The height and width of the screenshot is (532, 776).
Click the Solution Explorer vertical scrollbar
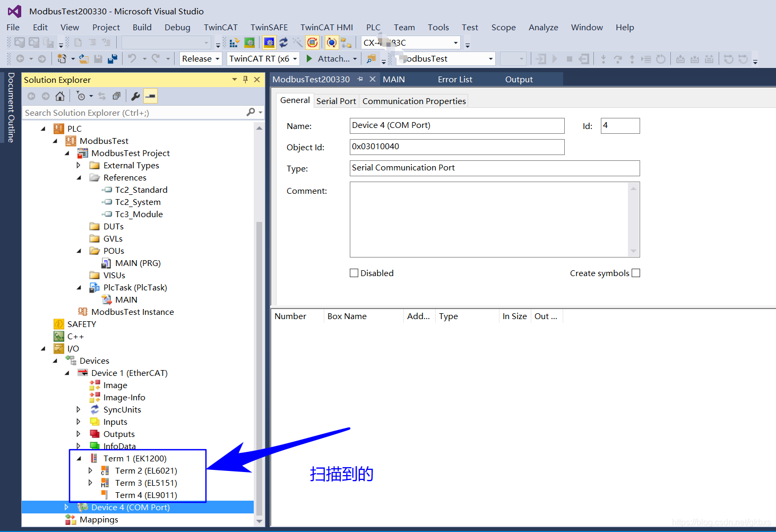tap(259, 367)
